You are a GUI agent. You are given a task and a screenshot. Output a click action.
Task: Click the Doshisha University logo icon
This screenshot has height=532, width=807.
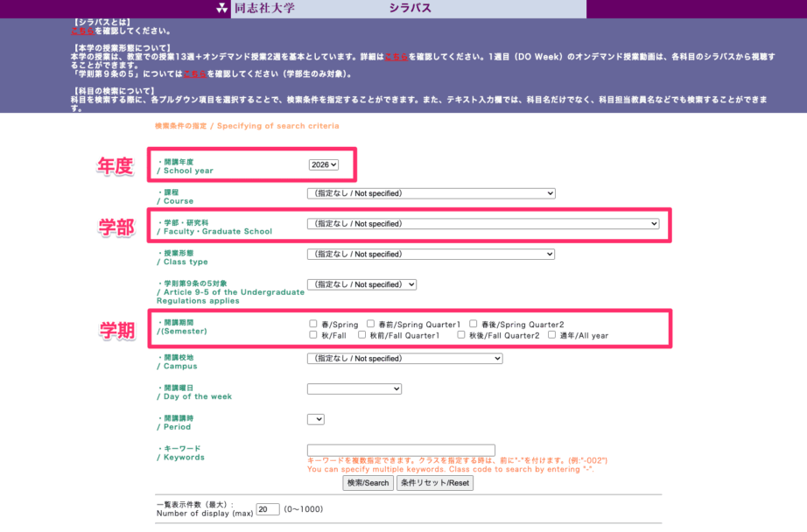point(222,9)
